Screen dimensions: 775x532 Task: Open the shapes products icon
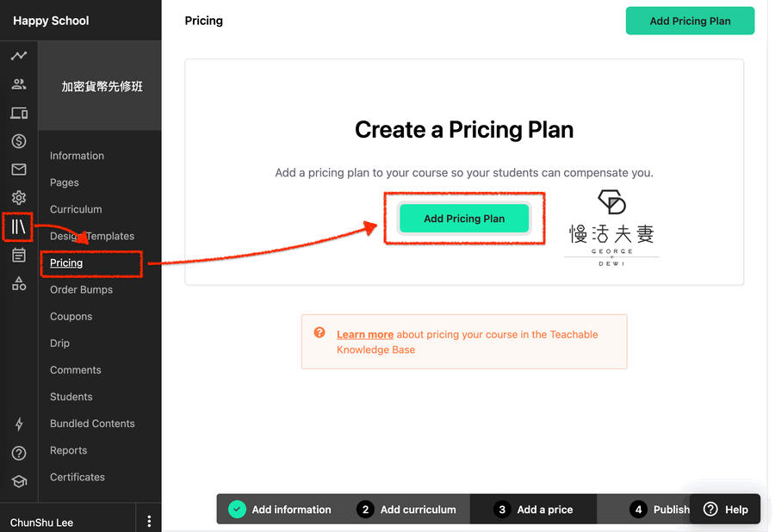tap(19, 284)
